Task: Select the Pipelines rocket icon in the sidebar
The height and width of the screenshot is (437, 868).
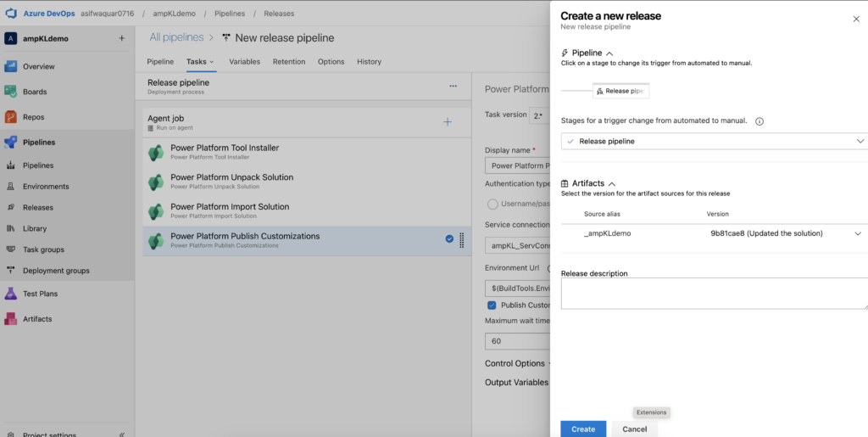Action: (x=10, y=143)
